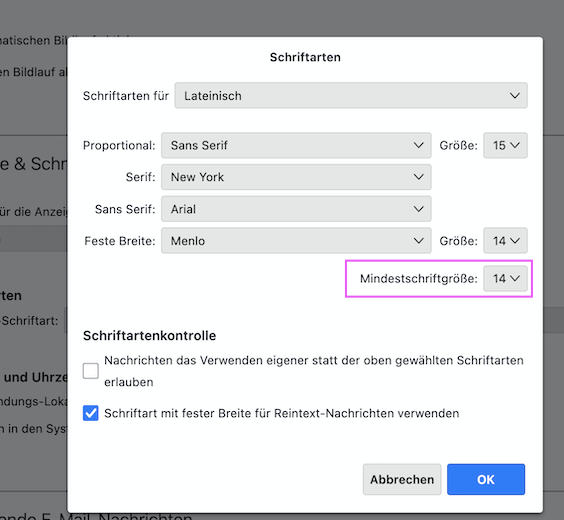
Task: Click the Schriftarten dialog title
Action: click(305, 57)
